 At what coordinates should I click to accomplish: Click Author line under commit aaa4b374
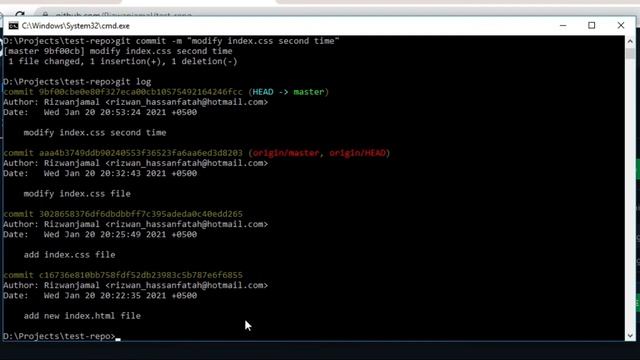click(x=136, y=163)
